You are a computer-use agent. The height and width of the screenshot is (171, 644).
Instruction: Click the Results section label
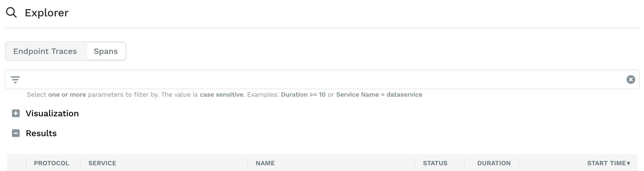[x=41, y=133]
